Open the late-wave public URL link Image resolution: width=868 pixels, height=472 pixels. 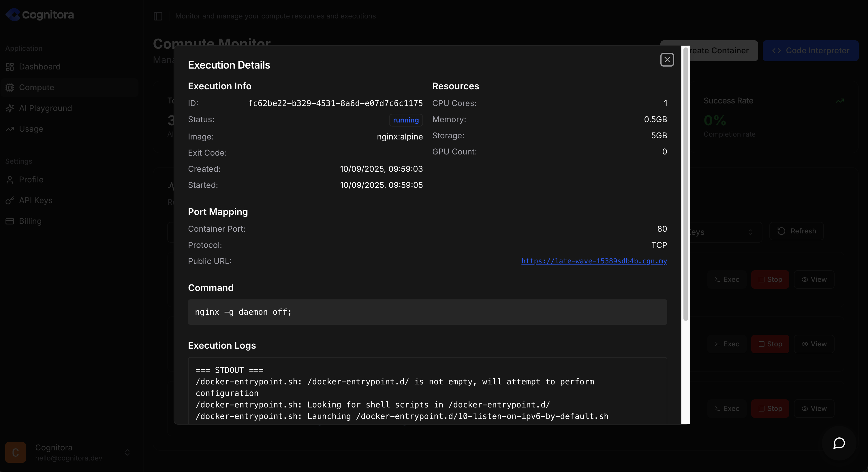point(594,261)
